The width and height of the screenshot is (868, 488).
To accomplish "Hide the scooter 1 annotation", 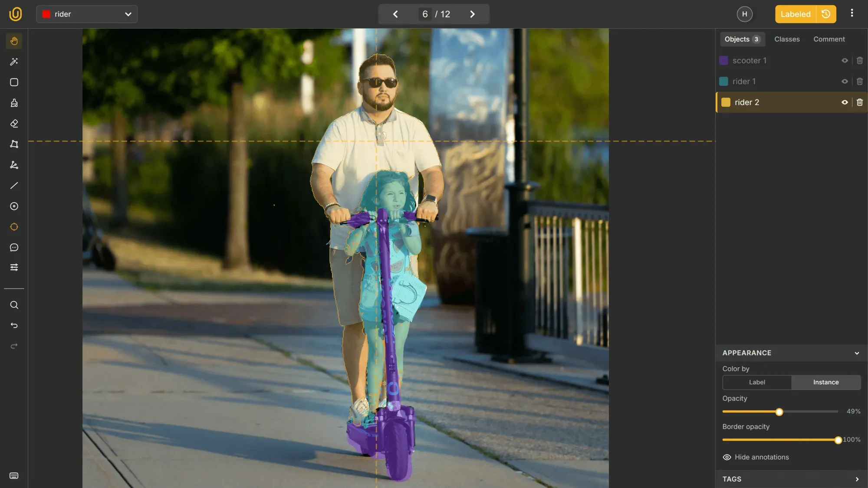I will click(x=845, y=60).
